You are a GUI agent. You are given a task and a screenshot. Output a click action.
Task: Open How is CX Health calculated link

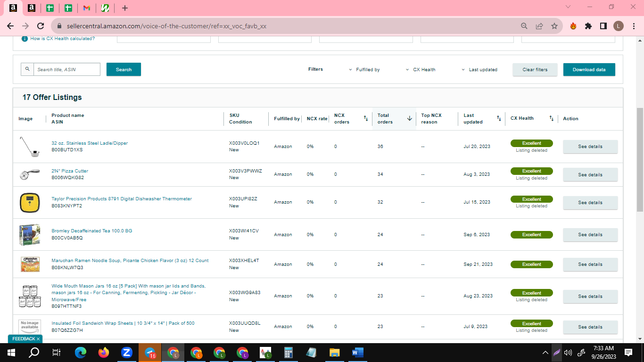(x=63, y=39)
